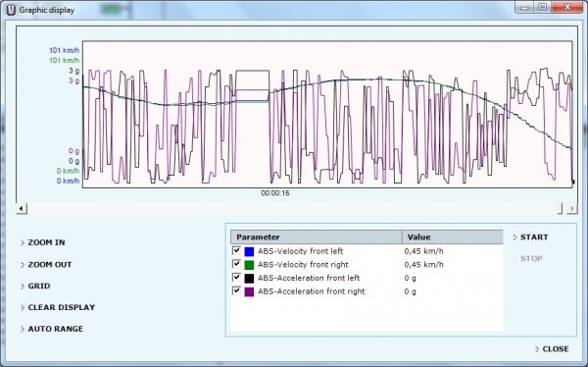Click the Value column header
Image resolution: width=588 pixels, height=367 pixels.
click(452, 237)
